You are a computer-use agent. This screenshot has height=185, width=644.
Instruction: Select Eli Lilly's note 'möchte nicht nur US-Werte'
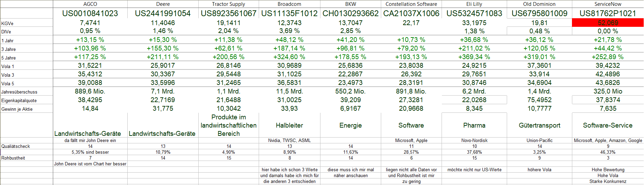(x=474, y=170)
